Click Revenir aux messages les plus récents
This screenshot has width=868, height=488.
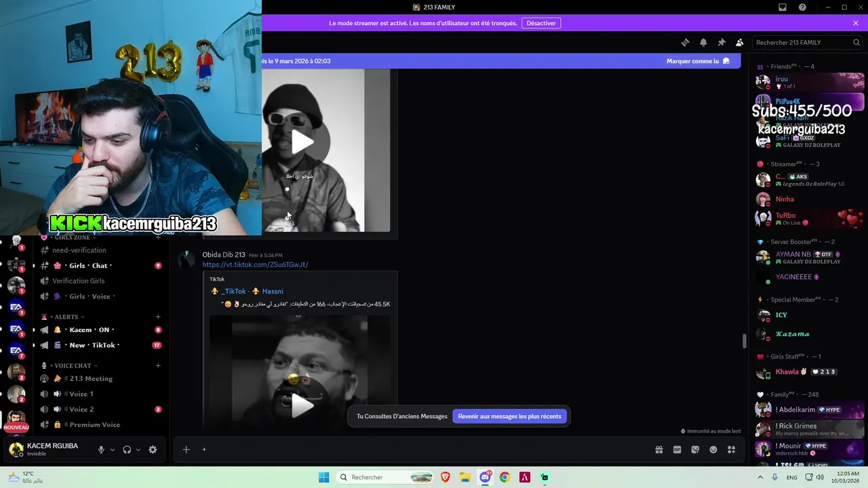click(x=509, y=416)
